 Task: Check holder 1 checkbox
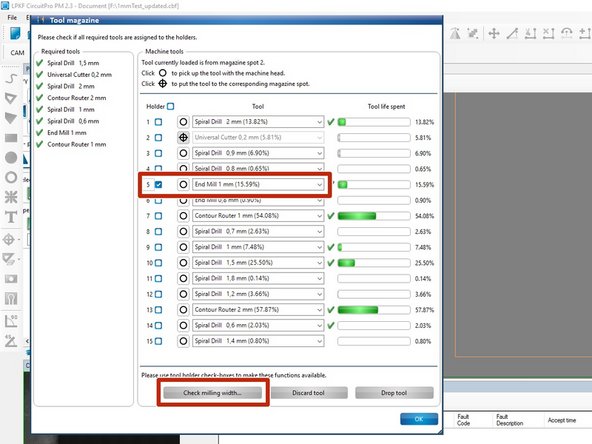coord(159,122)
